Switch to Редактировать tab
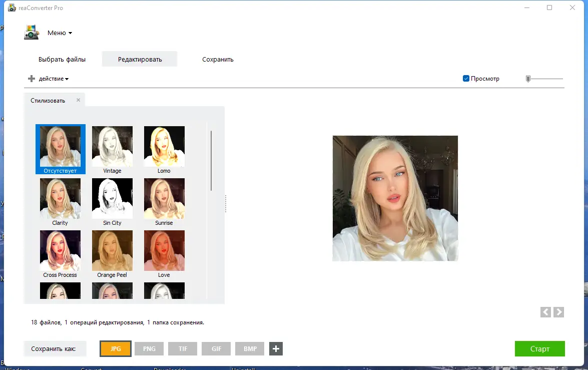 pos(140,59)
